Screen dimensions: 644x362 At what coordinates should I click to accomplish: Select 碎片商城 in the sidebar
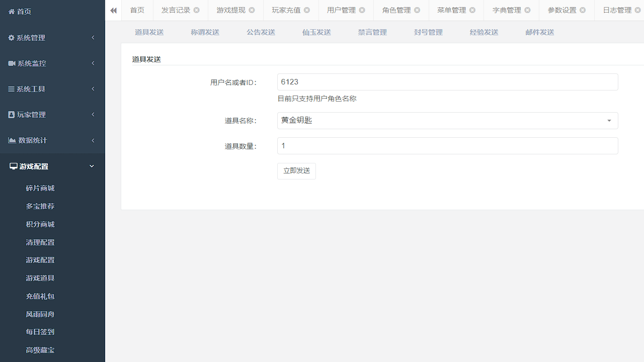(x=40, y=188)
